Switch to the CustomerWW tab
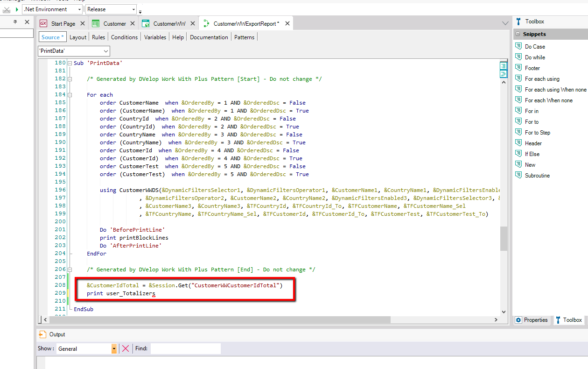 [169, 24]
